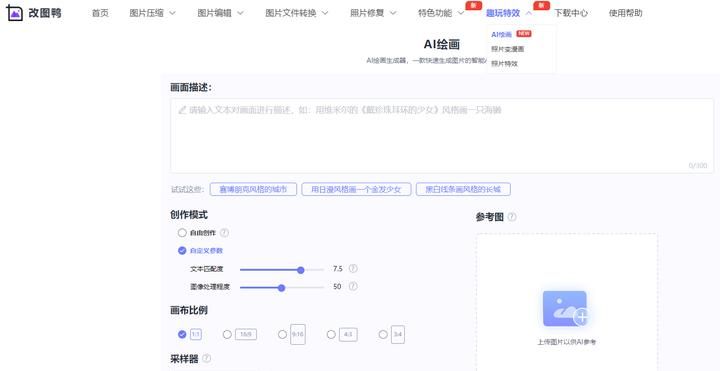
Task: Open help tooltip beside 自由创作
Action: (x=224, y=233)
